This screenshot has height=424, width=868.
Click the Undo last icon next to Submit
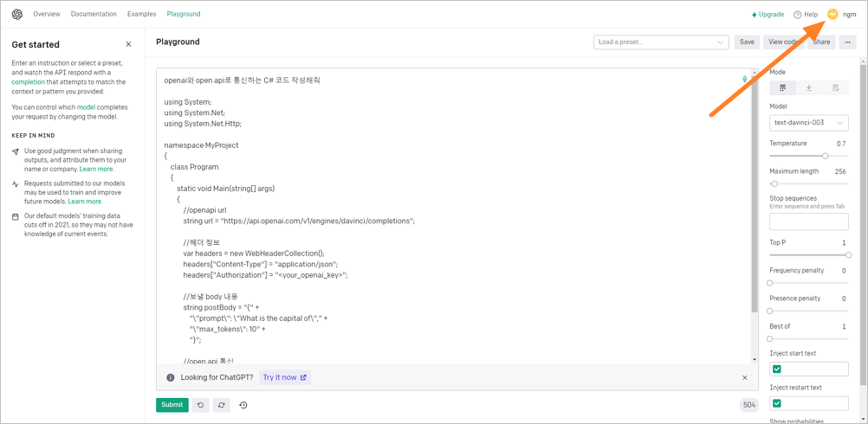[x=200, y=405]
